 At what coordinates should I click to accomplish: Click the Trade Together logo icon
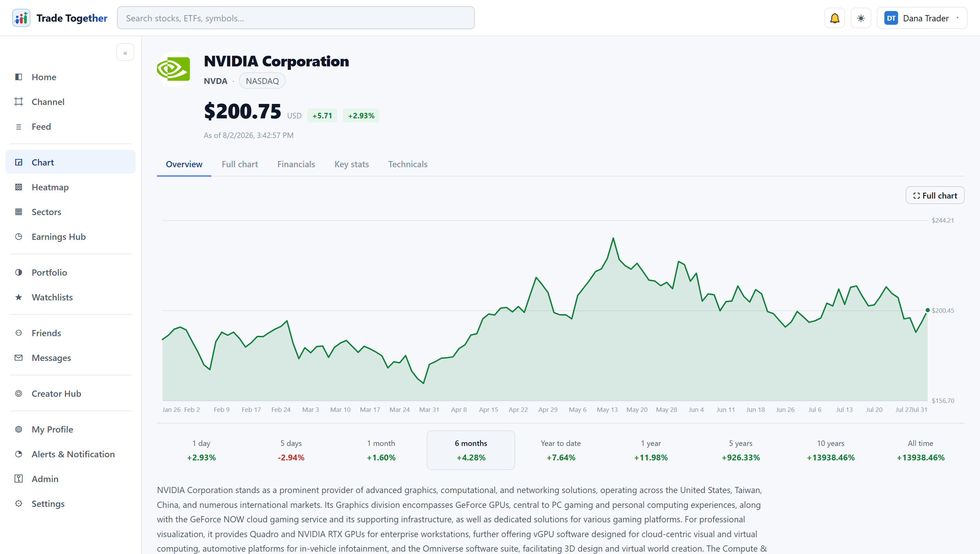[x=21, y=18]
